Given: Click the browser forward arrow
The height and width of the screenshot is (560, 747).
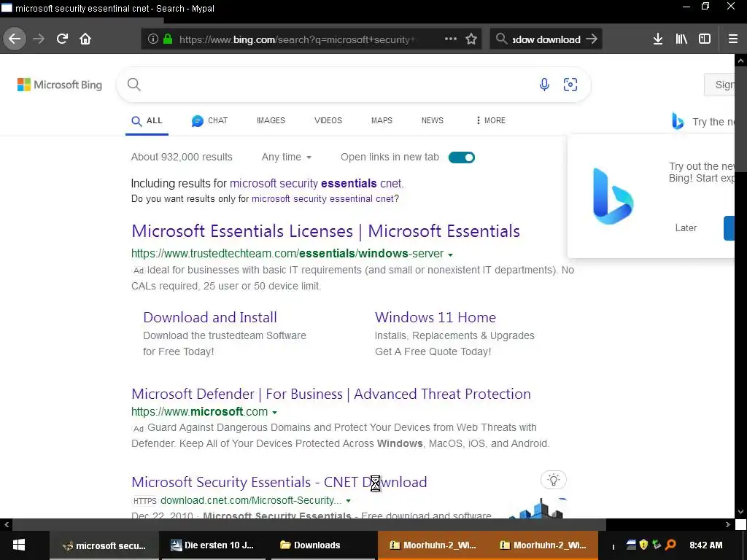Looking at the screenshot, I should pos(39,39).
